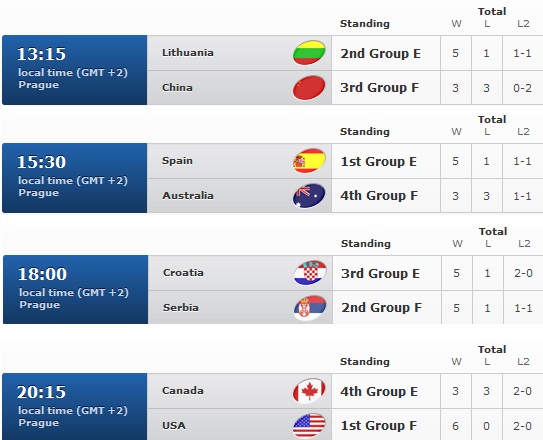
Task: Select the Croatia team name
Action: pos(183,272)
